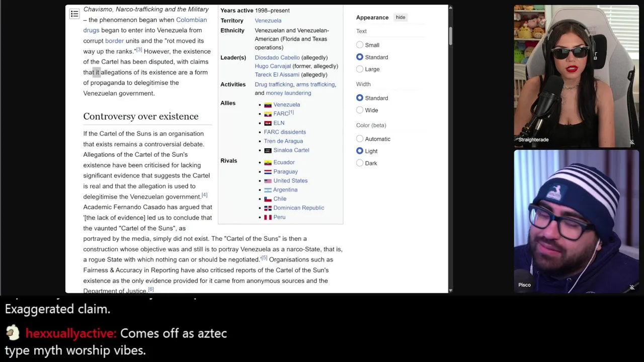Open Paraguay link

285,171
